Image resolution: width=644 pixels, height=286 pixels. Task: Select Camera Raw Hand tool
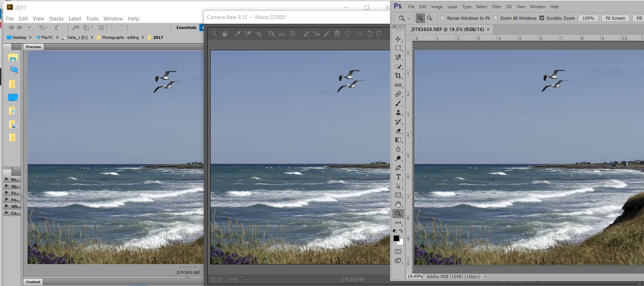[x=225, y=34]
